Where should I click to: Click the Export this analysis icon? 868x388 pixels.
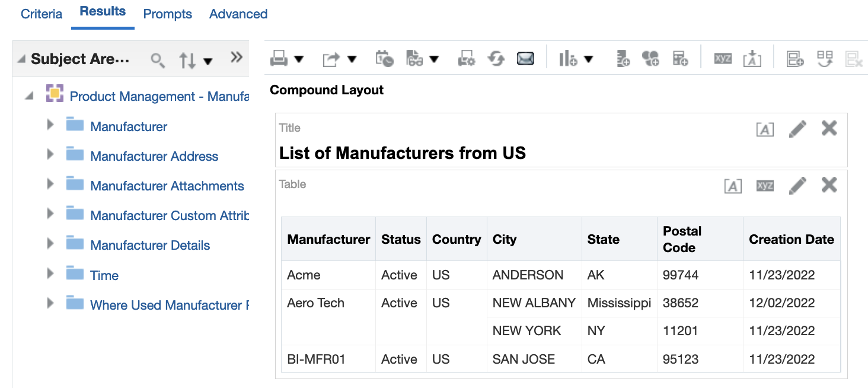pyautogui.click(x=331, y=59)
